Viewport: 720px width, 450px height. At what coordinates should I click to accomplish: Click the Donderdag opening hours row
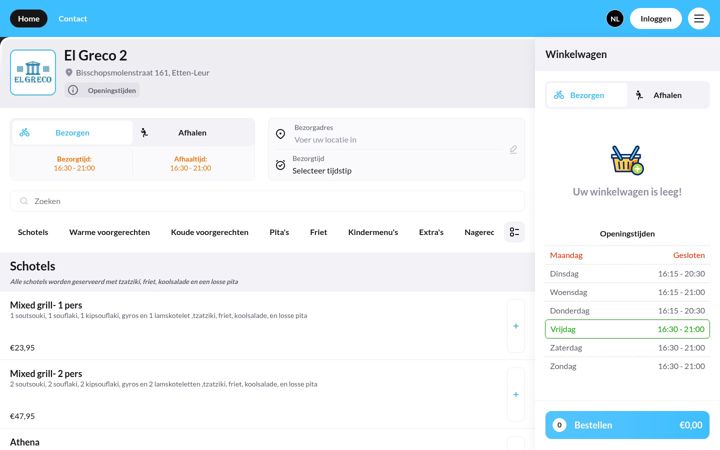[x=627, y=311]
